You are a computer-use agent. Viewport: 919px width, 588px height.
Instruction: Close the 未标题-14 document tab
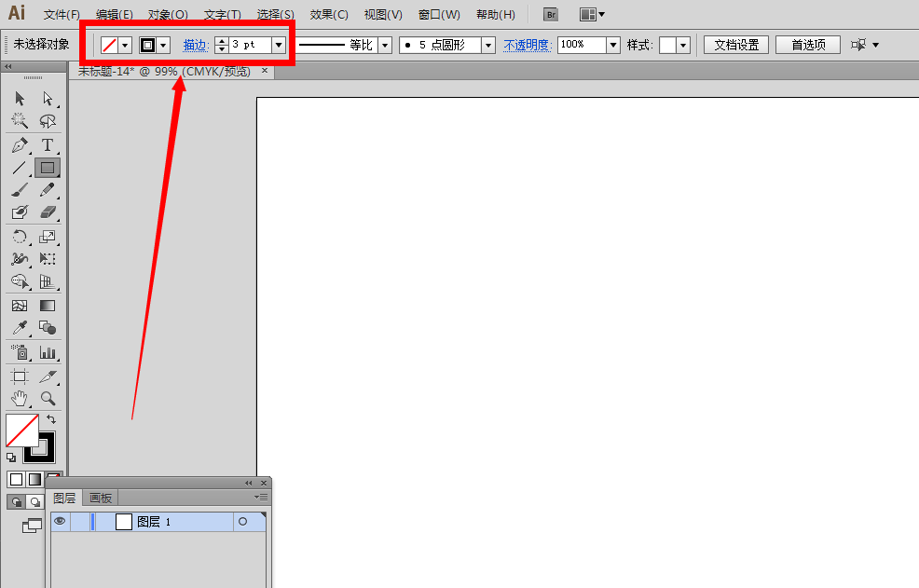(x=265, y=71)
